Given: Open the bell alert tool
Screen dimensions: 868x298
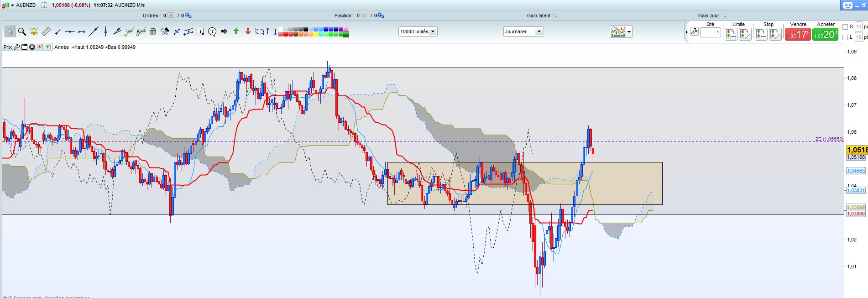Looking at the screenshot, I should [x=34, y=31].
